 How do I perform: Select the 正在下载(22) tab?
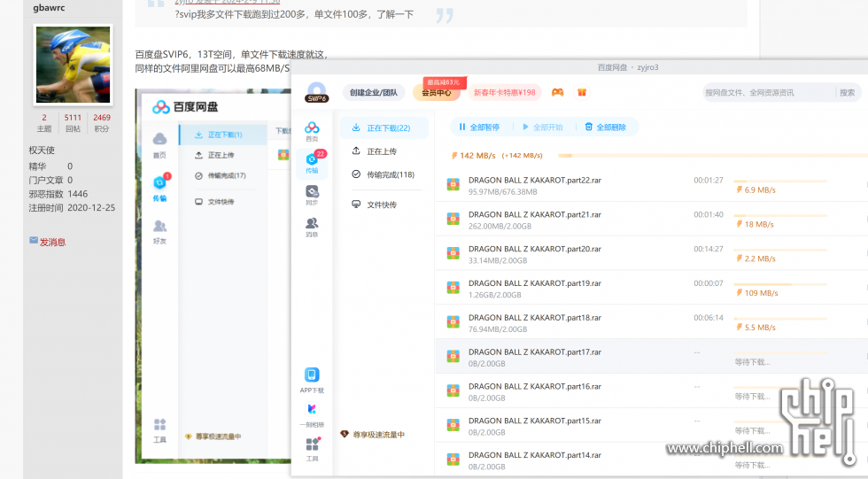pyautogui.click(x=384, y=127)
